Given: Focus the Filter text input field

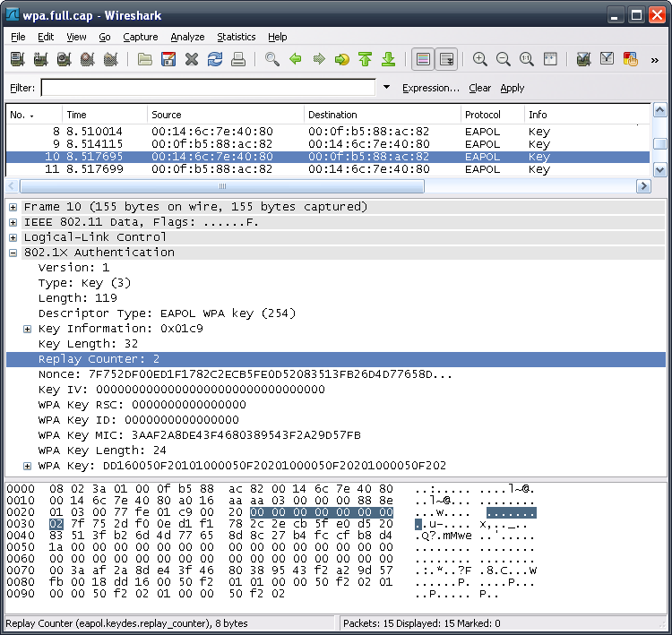Looking at the screenshot, I should tap(208, 88).
